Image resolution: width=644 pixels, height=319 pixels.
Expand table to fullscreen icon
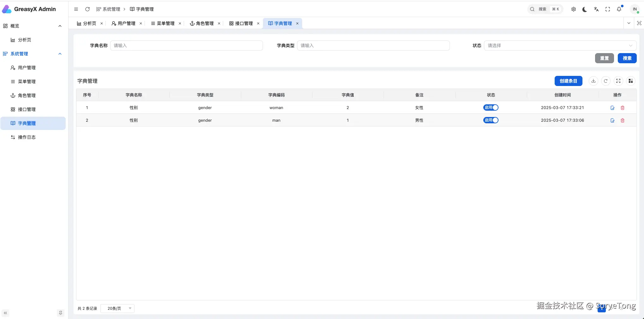pyautogui.click(x=618, y=81)
